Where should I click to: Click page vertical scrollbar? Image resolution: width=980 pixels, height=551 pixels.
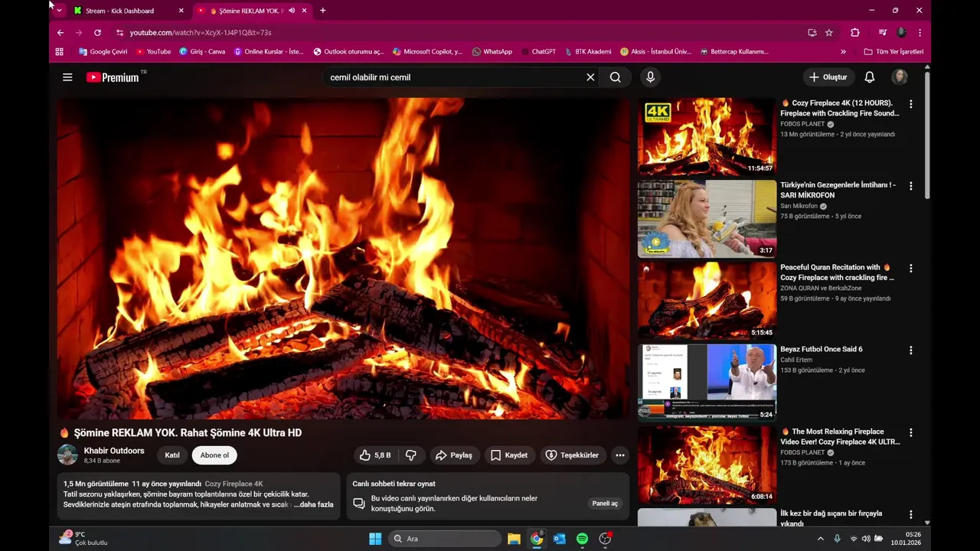click(927, 134)
